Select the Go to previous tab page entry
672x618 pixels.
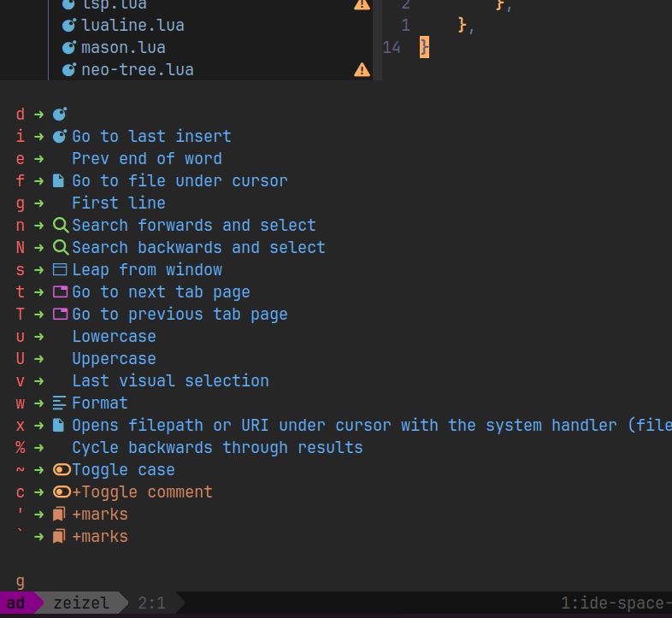coord(180,315)
